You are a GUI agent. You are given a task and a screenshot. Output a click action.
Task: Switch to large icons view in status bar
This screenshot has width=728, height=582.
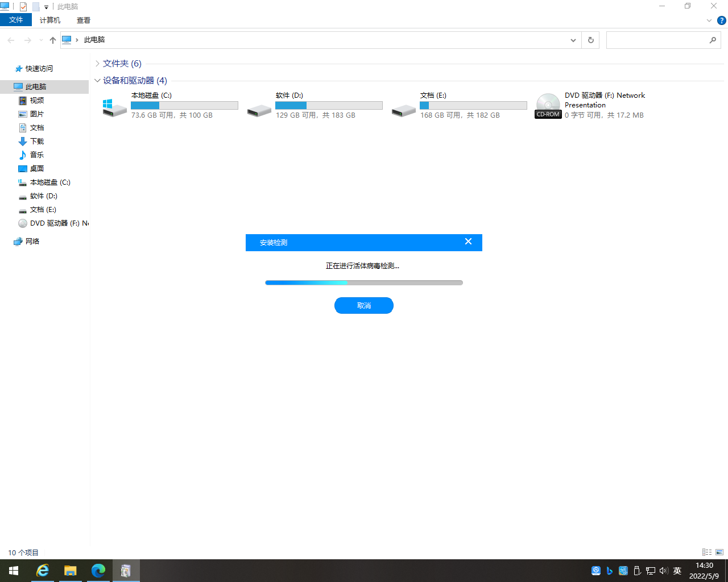coord(719,552)
